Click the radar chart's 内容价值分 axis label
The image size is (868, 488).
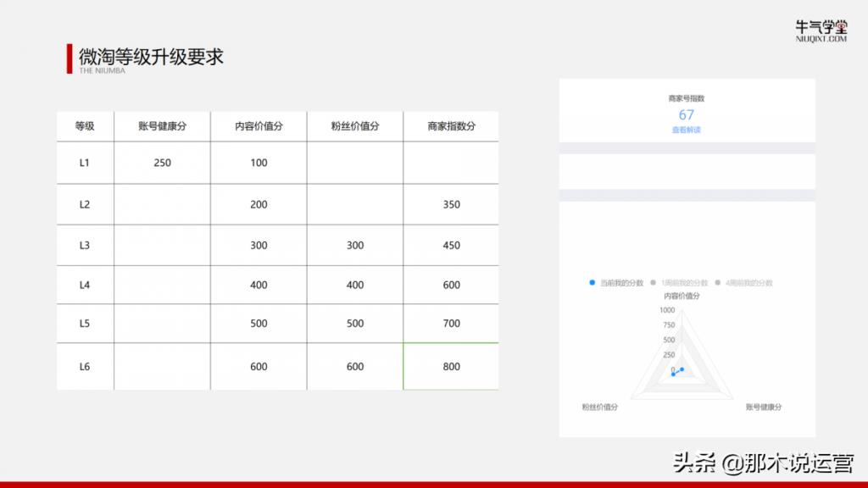point(682,296)
